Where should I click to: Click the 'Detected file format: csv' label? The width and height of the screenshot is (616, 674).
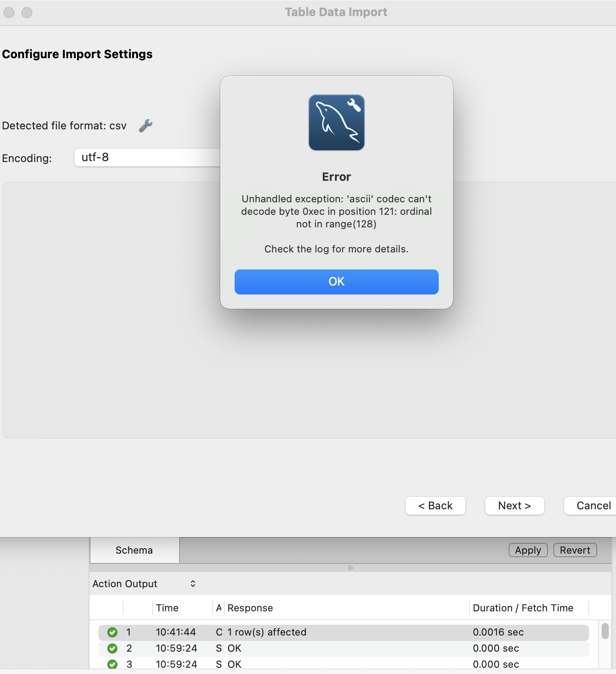click(x=64, y=126)
